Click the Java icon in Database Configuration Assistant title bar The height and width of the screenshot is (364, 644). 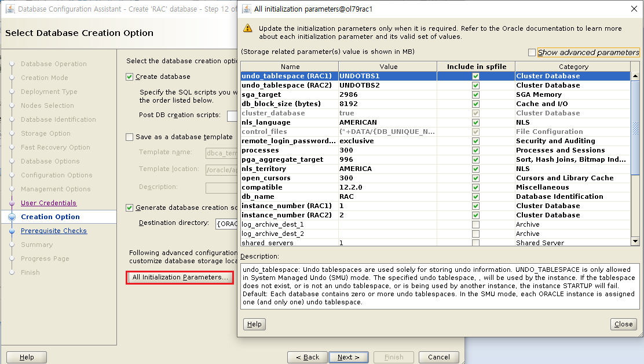click(10, 9)
